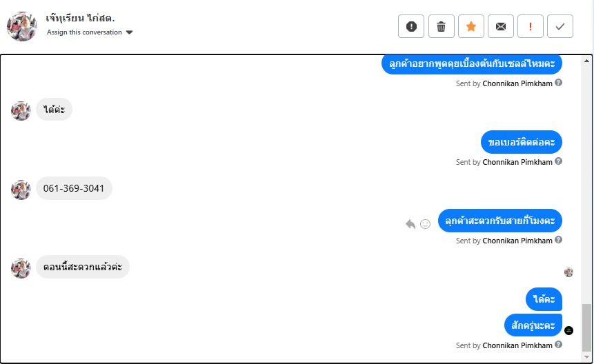Click the blue 'สักครู่นะคะ' sent bubble
Image resolution: width=594 pixels, height=364 pixels.
(x=533, y=325)
